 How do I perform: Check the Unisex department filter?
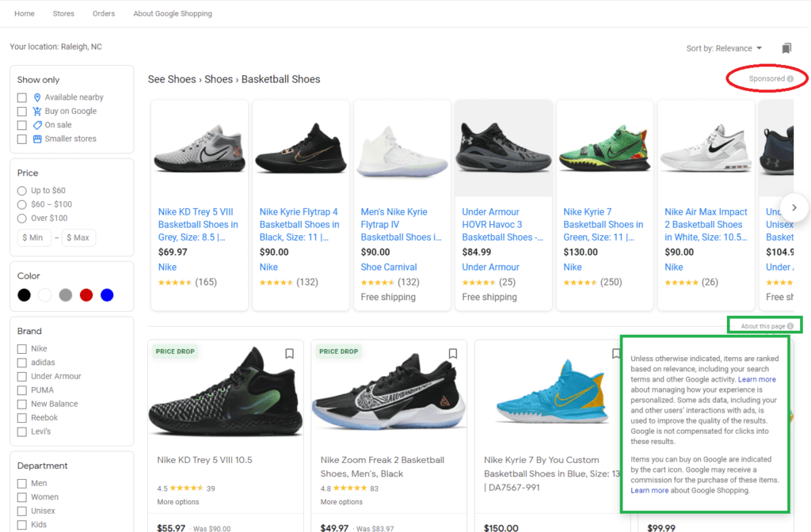click(x=21, y=511)
